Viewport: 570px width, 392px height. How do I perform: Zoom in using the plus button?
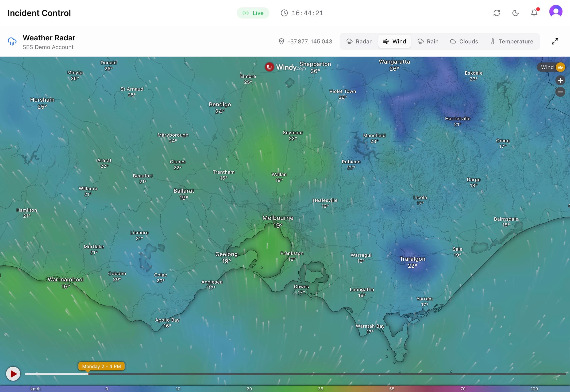coord(560,80)
